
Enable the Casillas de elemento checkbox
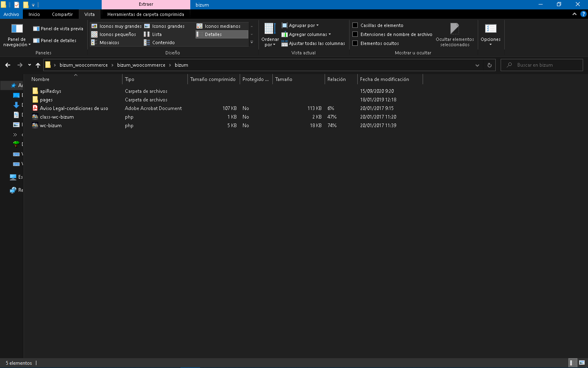pos(355,25)
